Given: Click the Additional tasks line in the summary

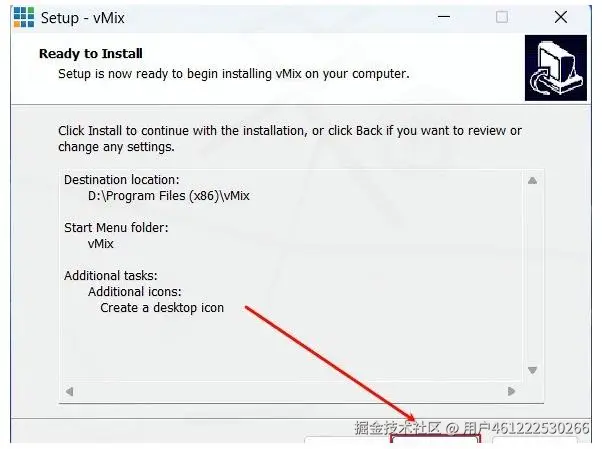Looking at the screenshot, I should pyautogui.click(x=111, y=276).
